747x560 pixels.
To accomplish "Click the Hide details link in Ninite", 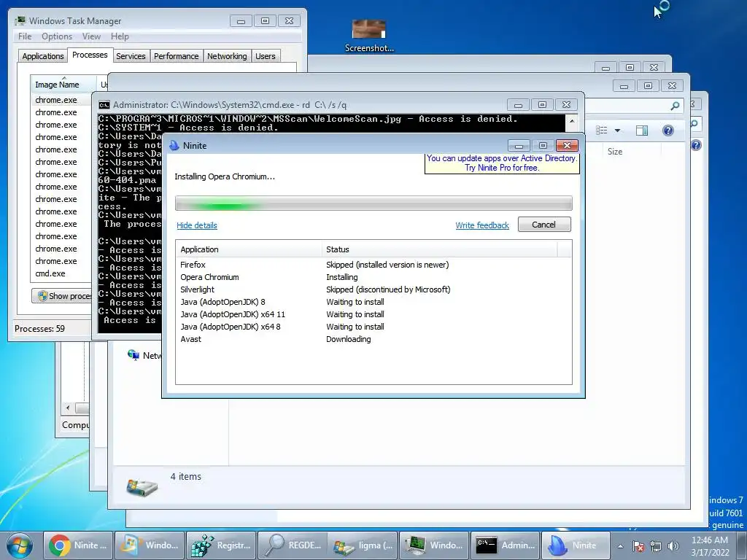I will [x=197, y=225].
